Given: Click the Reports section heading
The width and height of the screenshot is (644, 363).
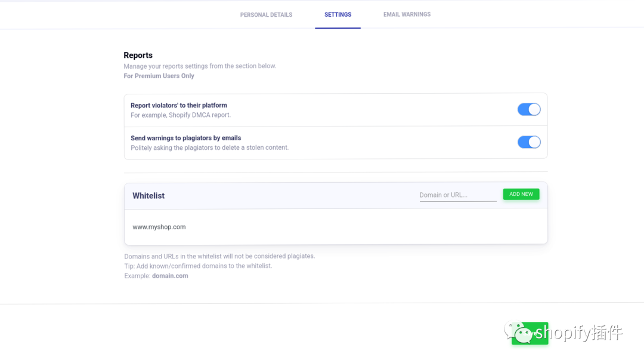Looking at the screenshot, I should click(138, 55).
